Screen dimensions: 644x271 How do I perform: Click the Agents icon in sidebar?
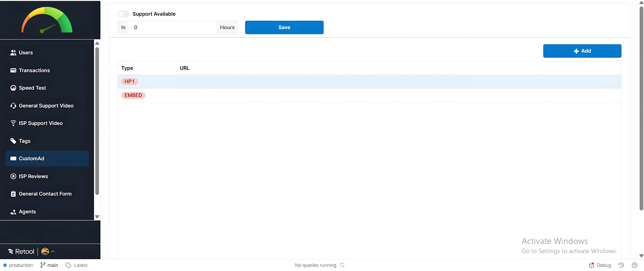tap(13, 212)
